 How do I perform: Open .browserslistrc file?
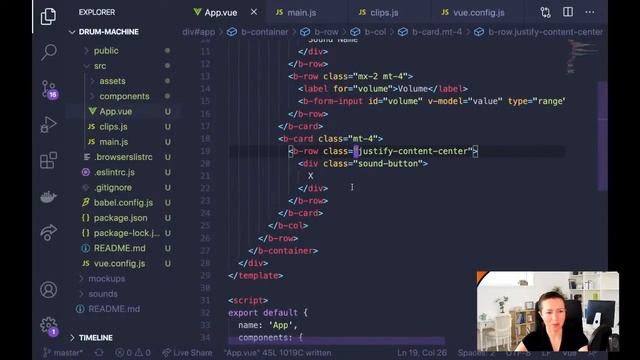(x=123, y=157)
